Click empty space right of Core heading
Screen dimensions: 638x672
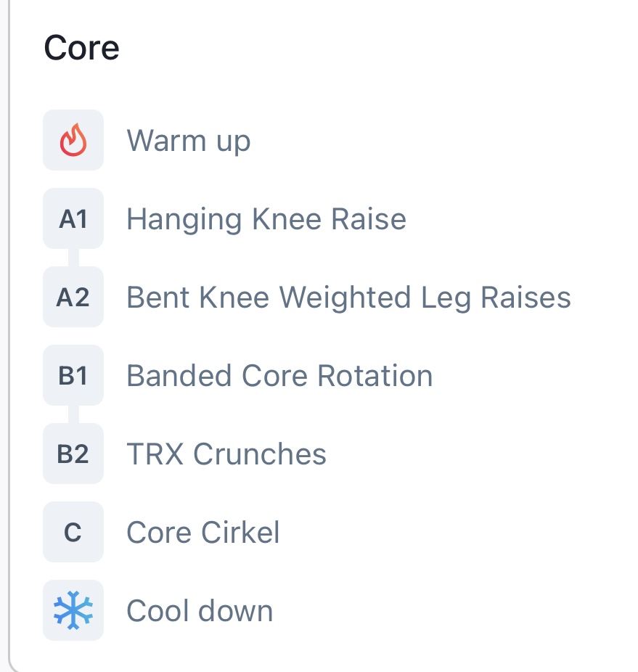(x=363, y=49)
